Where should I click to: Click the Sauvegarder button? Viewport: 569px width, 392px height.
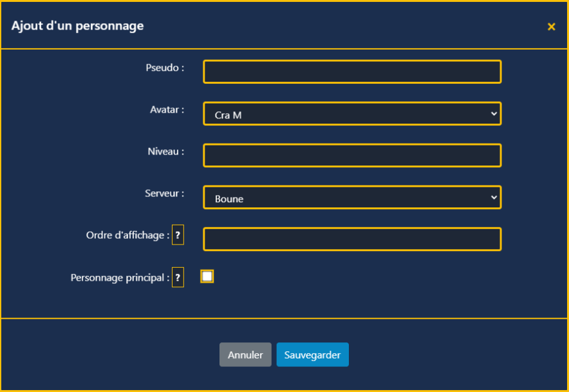(312, 355)
